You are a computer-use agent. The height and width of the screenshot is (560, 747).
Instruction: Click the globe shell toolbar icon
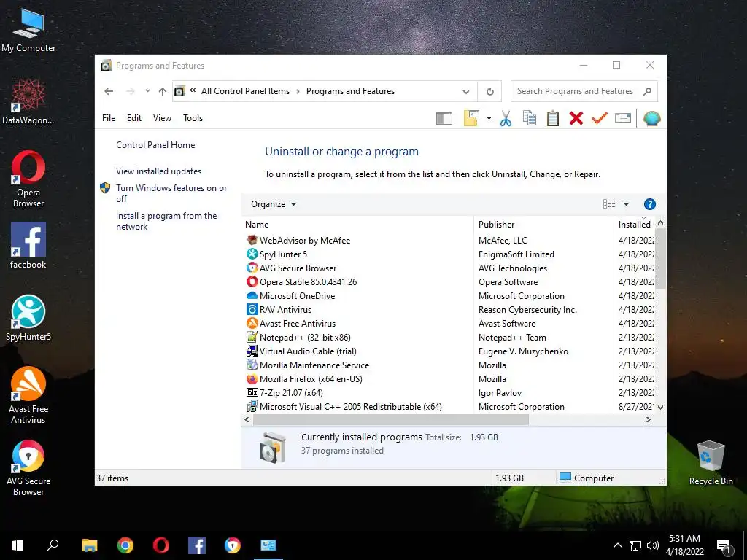pos(651,118)
